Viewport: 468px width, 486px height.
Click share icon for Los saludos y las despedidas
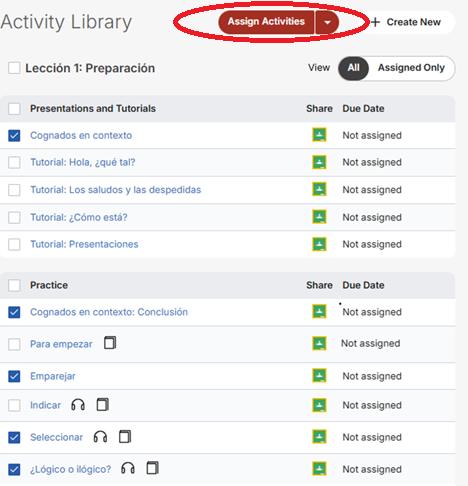click(x=319, y=189)
